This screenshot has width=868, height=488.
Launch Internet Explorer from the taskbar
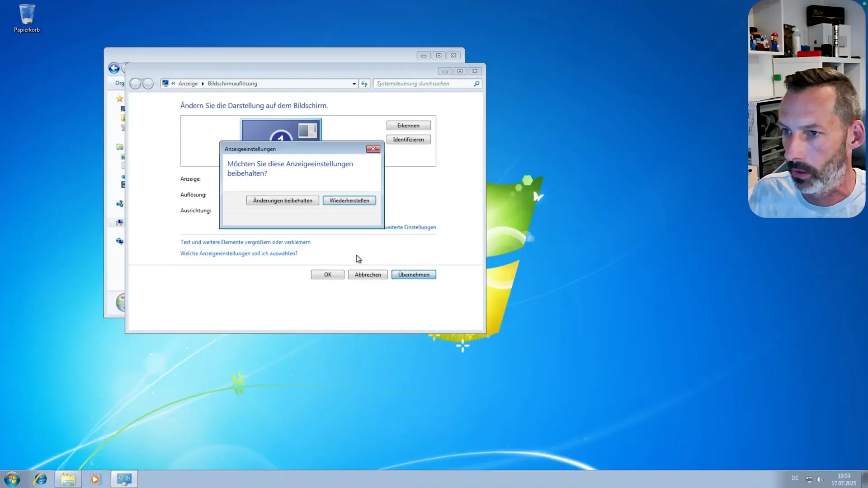[x=41, y=479]
